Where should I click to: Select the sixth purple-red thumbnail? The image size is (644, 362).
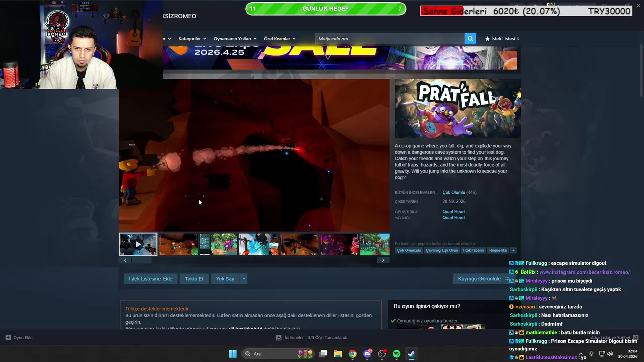coord(339,244)
